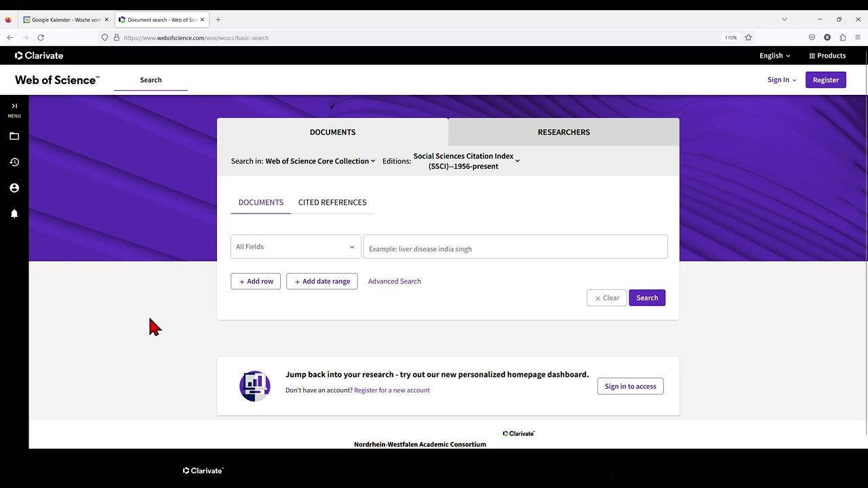Click Add date range button
Viewport: 868px width, 488px height.
pos(322,281)
